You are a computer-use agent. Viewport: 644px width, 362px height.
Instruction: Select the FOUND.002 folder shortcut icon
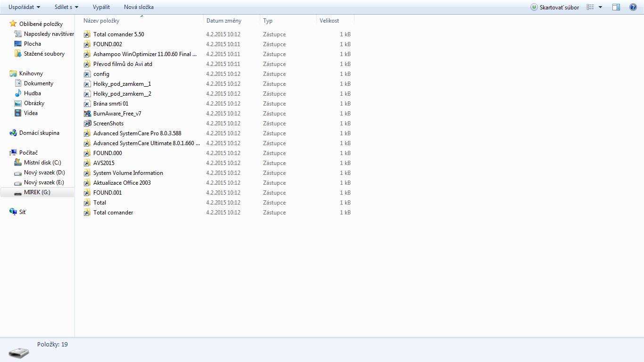(87, 44)
